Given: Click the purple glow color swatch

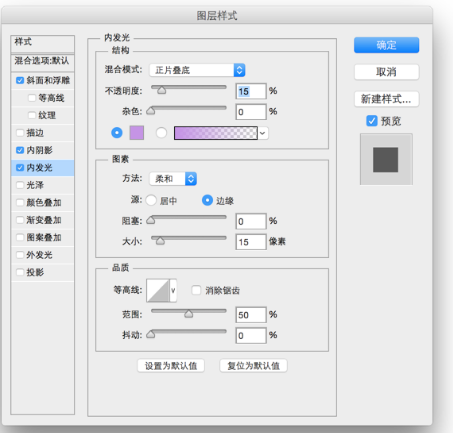Looking at the screenshot, I should click(137, 133).
